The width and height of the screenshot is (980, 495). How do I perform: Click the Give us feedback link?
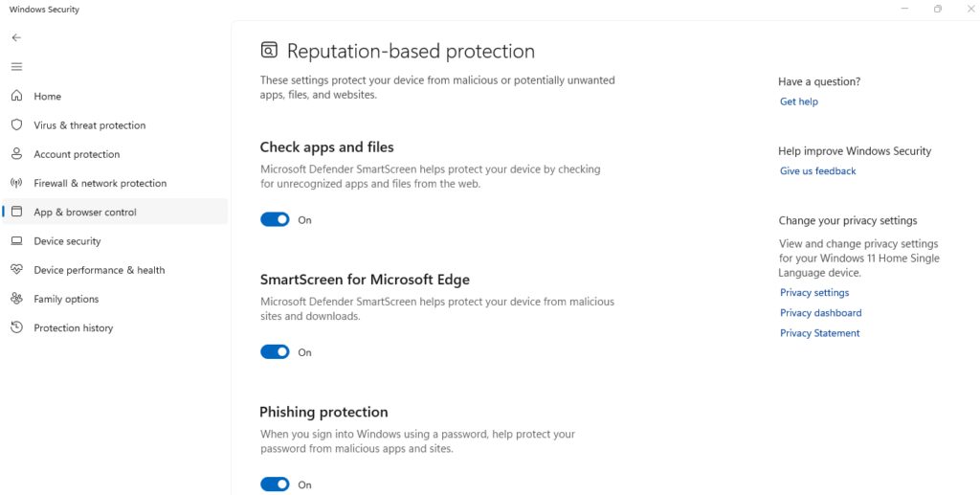click(817, 171)
